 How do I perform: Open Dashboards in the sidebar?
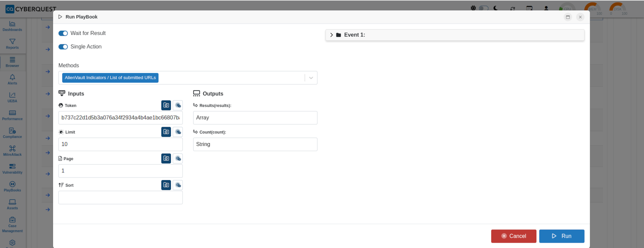13,26
